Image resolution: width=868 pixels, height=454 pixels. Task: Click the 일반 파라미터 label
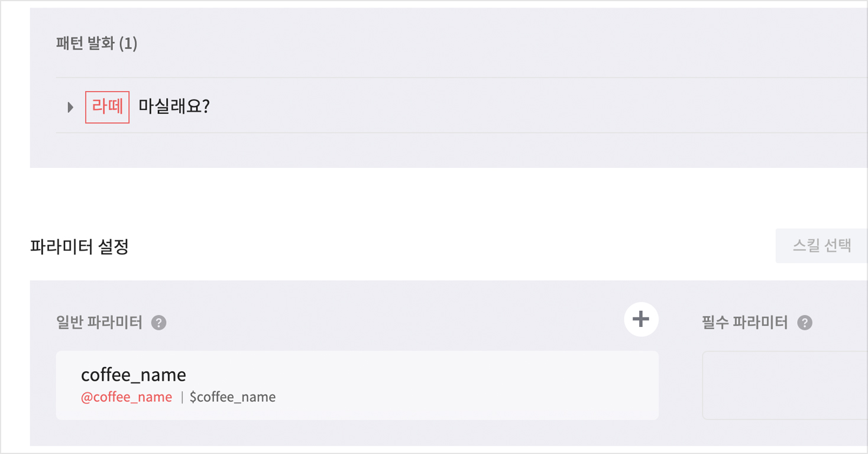pyautogui.click(x=99, y=323)
